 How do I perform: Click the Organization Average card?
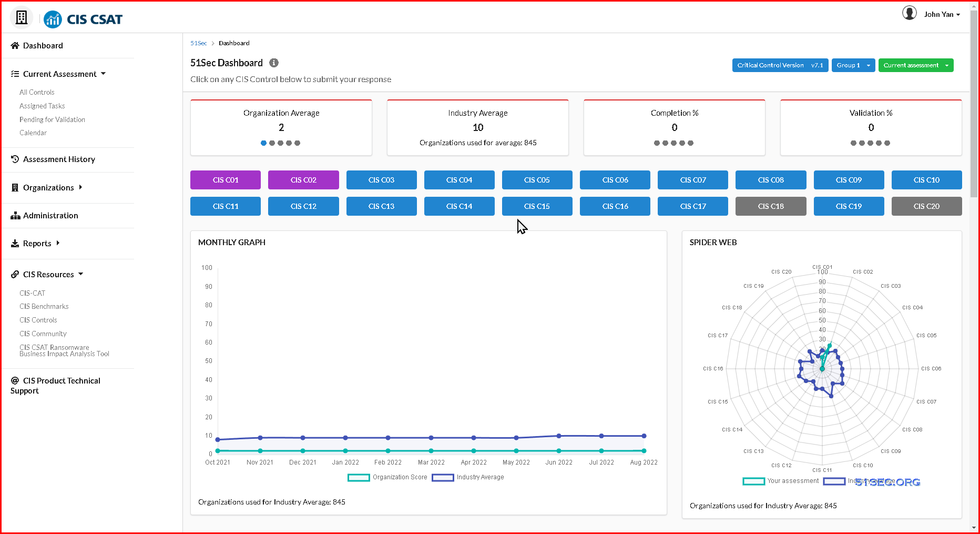281,128
